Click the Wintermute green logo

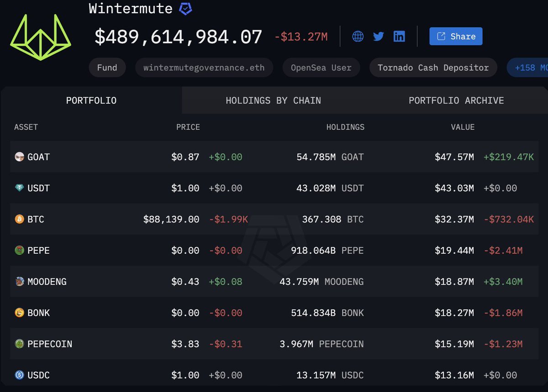pyautogui.click(x=41, y=37)
